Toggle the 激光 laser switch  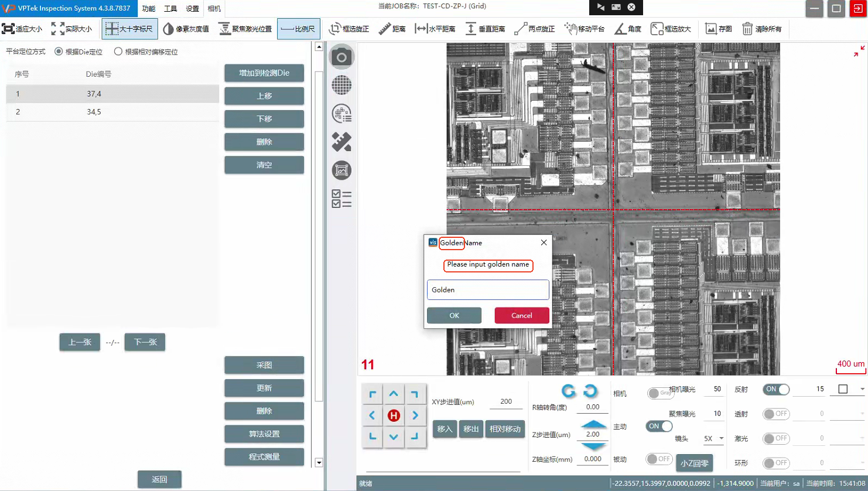point(776,438)
